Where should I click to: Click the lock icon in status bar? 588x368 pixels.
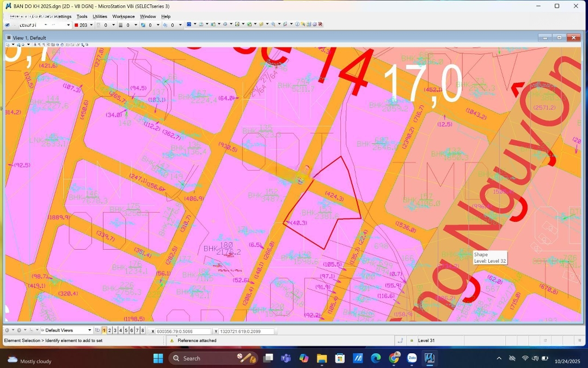tap(412, 341)
